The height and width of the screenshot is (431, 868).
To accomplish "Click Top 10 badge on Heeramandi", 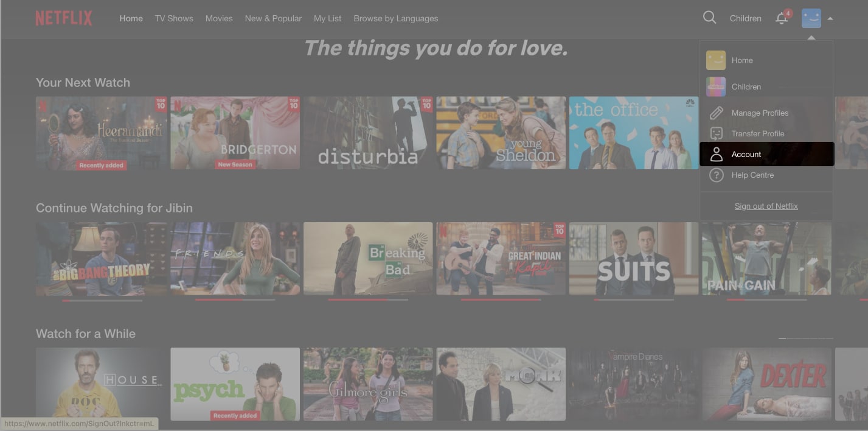I will [161, 103].
